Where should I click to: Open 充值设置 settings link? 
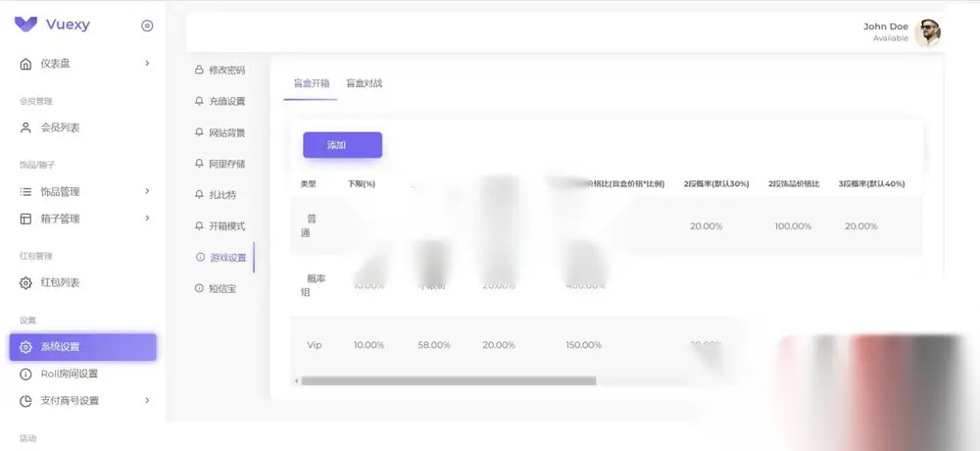pyautogui.click(x=227, y=101)
